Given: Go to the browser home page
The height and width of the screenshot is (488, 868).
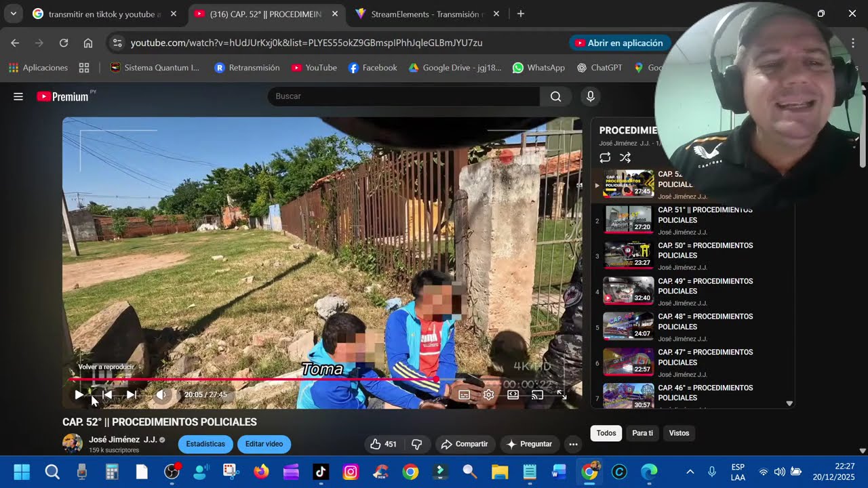Looking at the screenshot, I should tap(88, 43).
